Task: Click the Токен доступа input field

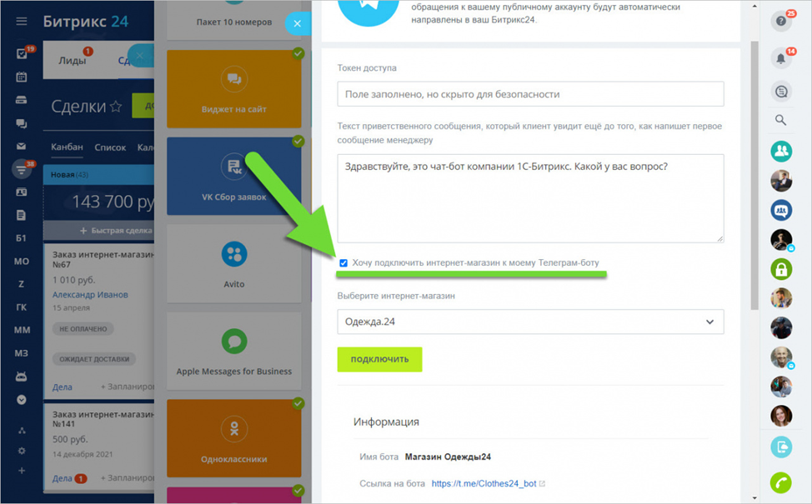Action: (530, 94)
